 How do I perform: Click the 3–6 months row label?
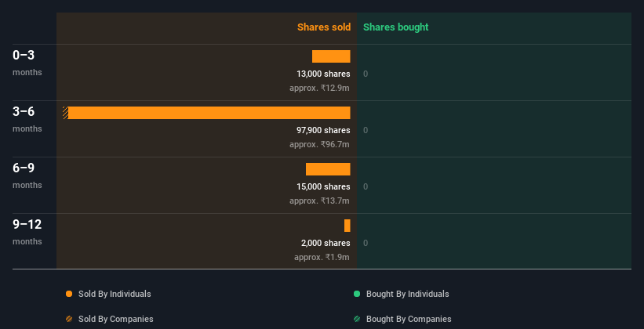[x=27, y=119]
